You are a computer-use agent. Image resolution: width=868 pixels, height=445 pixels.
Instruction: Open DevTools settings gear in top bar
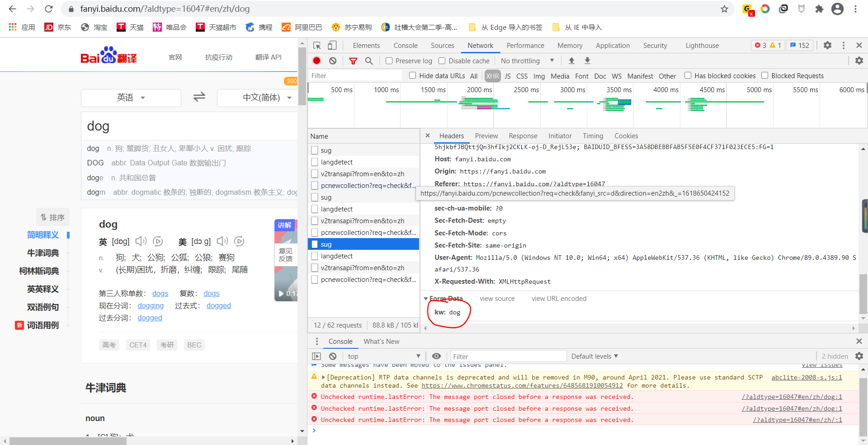click(x=827, y=45)
